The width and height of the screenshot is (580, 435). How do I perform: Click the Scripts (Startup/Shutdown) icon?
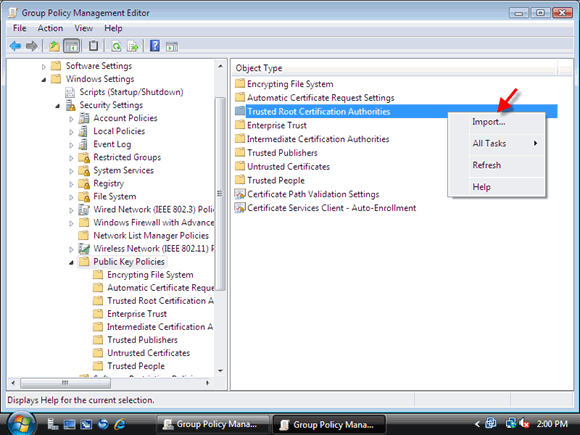pyautogui.click(x=70, y=92)
